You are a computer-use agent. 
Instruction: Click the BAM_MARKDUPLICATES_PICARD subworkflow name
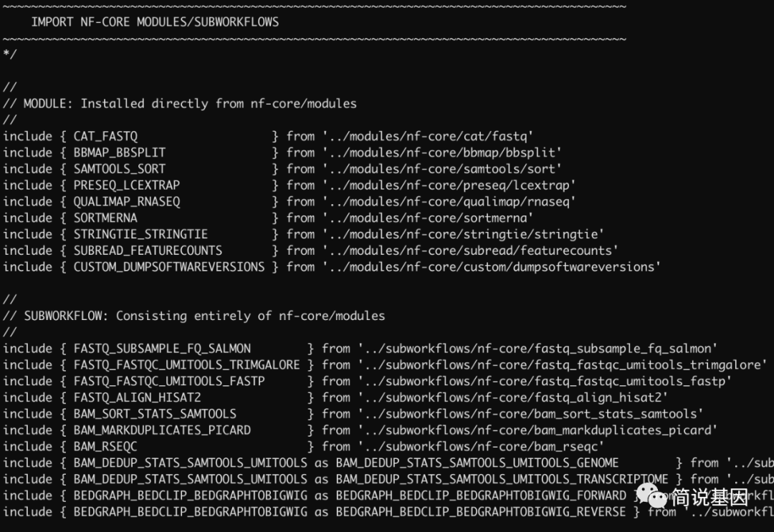pos(163,430)
